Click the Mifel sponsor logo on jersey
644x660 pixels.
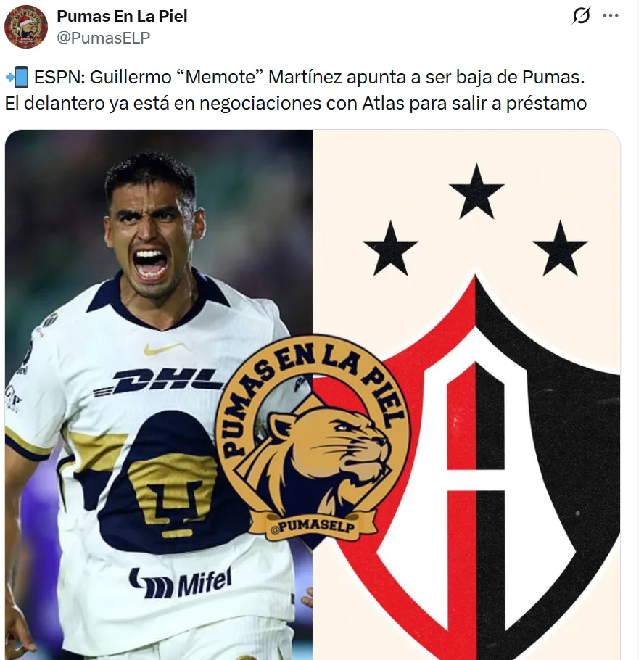tap(180, 583)
